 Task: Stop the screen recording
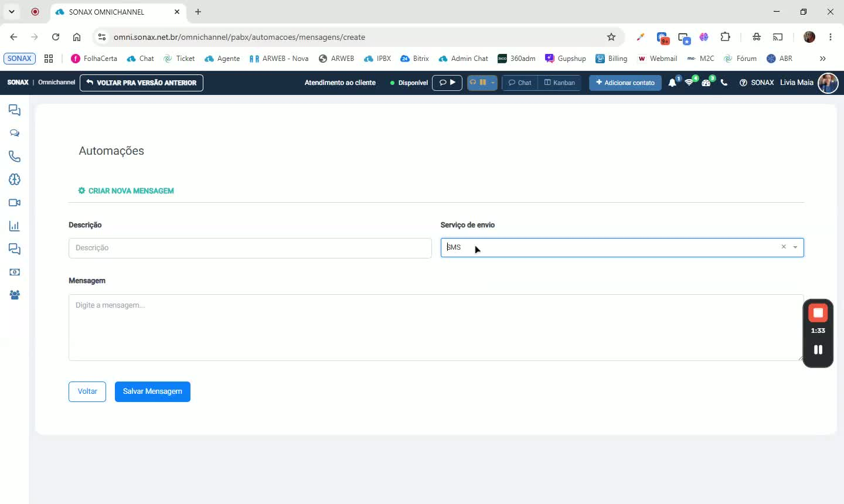(x=818, y=313)
